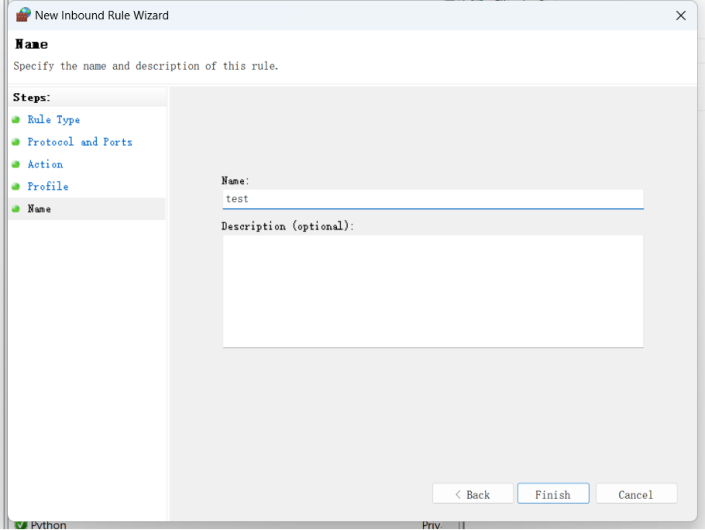The height and width of the screenshot is (530, 705).
Task: Click the "Priv" profile cell in background list
Action: point(431,525)
